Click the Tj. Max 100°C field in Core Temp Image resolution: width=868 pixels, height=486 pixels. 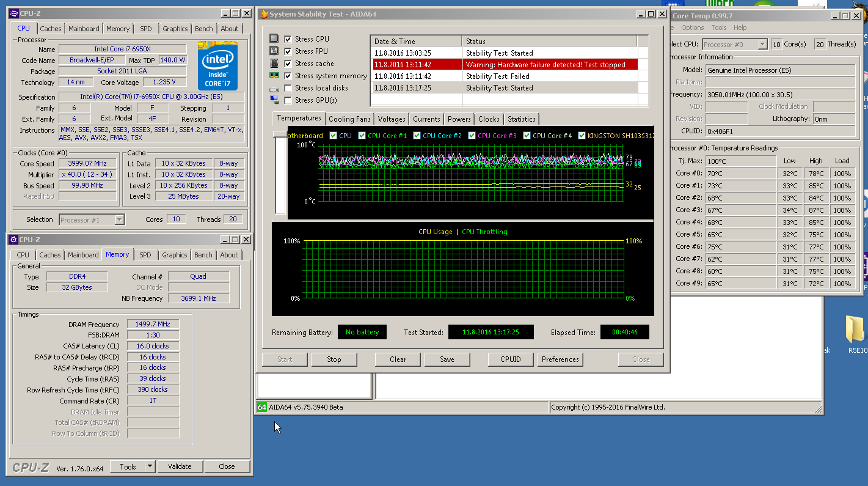[741, 161]
